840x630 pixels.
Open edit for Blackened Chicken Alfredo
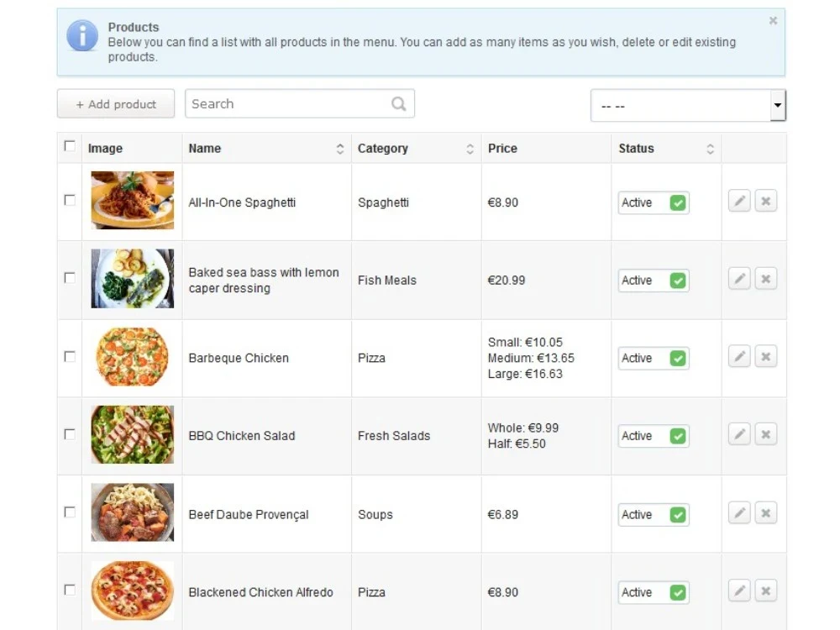coord(739,591)
